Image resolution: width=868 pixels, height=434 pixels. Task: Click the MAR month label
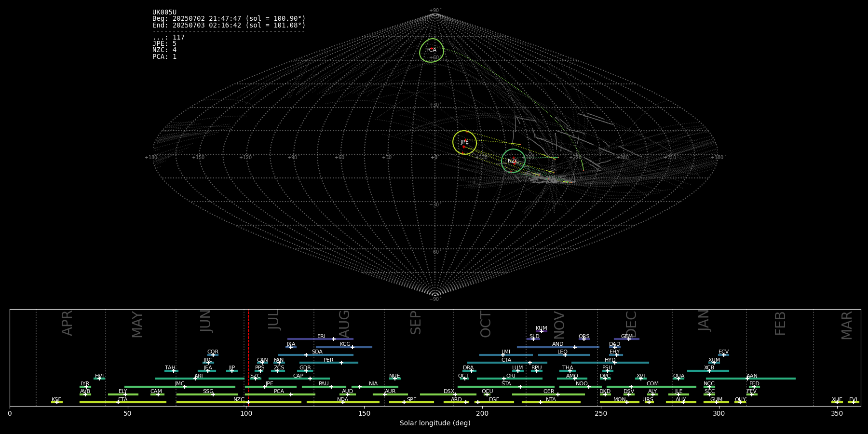click(847, 325)
